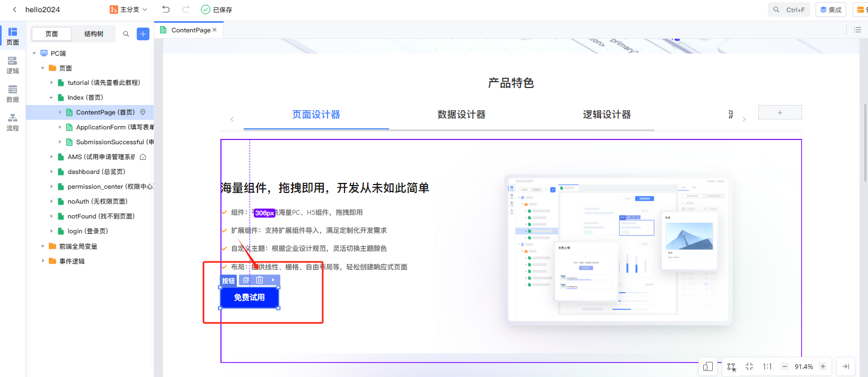This screenshot has height=377, width=868.
Task: Select the 逻辑设计器 feature tab
Action: (x=607, y=115)
